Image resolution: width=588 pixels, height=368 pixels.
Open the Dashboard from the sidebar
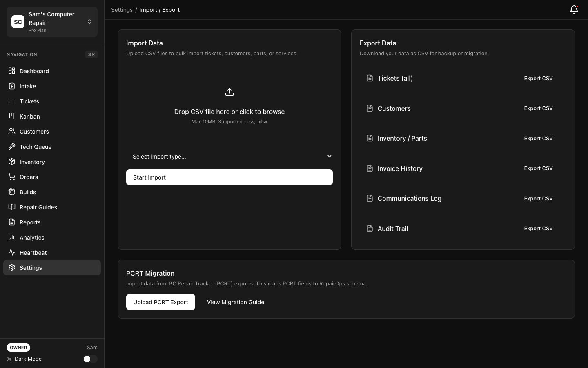34,71
